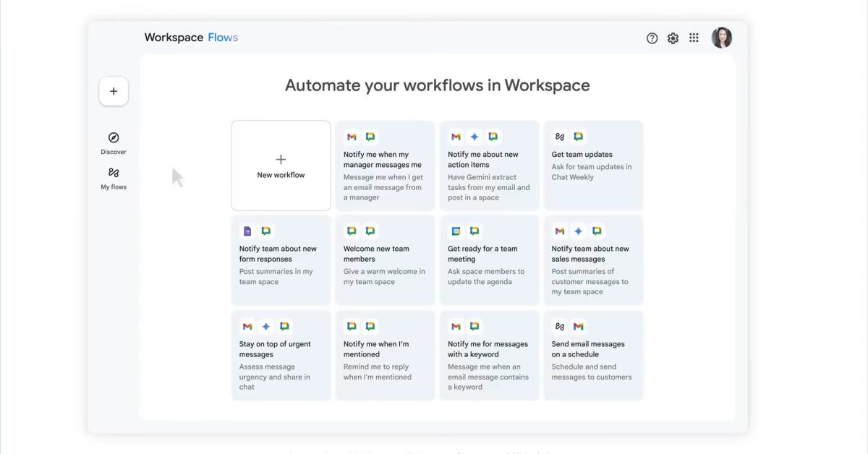Click the Forms icon on the form responses card
This screenshot has height=454, width=868.
(x=247, y=231)
